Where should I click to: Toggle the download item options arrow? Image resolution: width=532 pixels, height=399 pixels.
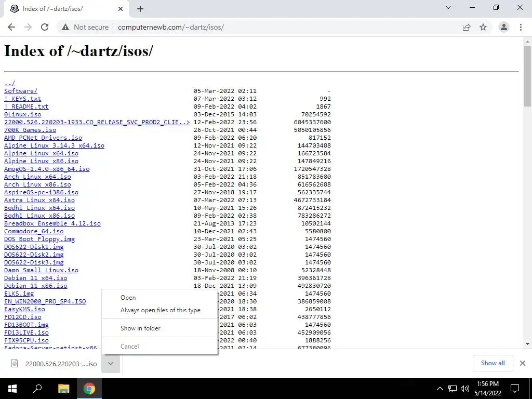pyautogui.click(x=111, y=363)
